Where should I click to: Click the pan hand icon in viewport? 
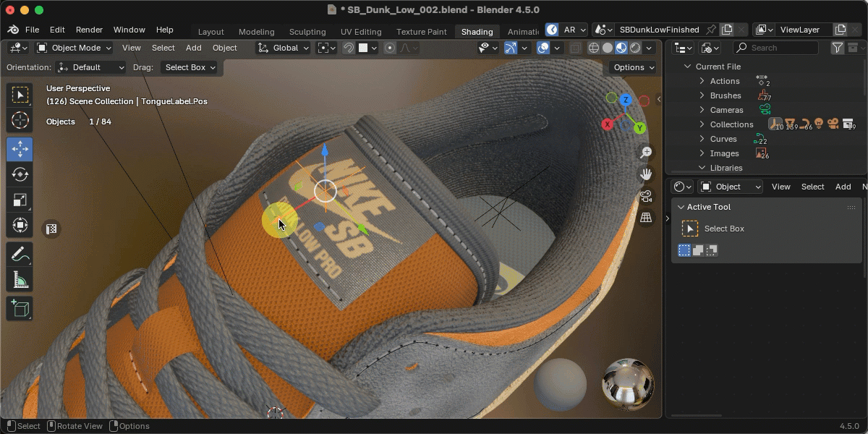click(646, 174)
